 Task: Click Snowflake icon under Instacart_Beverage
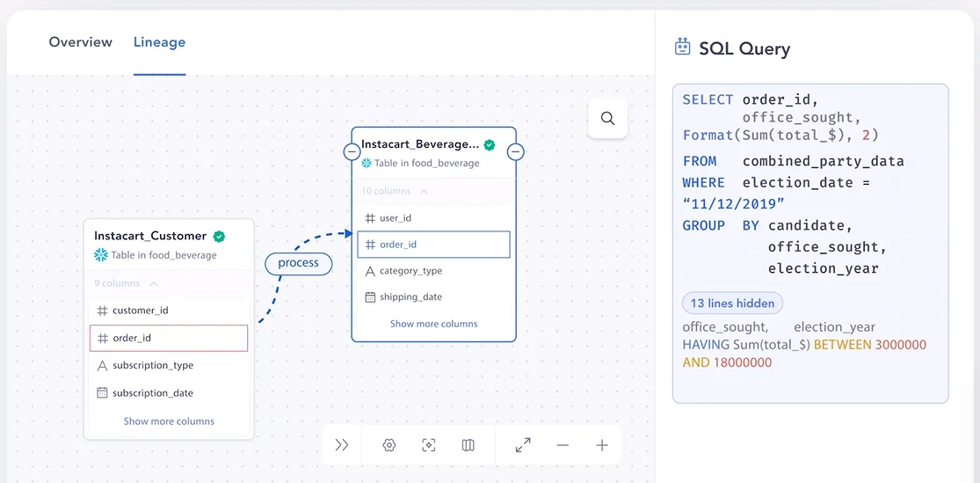(367, 163)
